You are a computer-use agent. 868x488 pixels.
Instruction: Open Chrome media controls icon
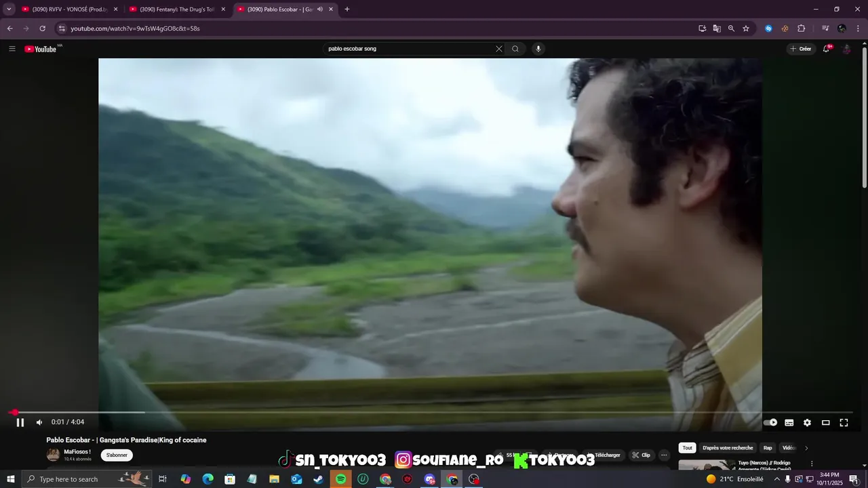point(825,28)
